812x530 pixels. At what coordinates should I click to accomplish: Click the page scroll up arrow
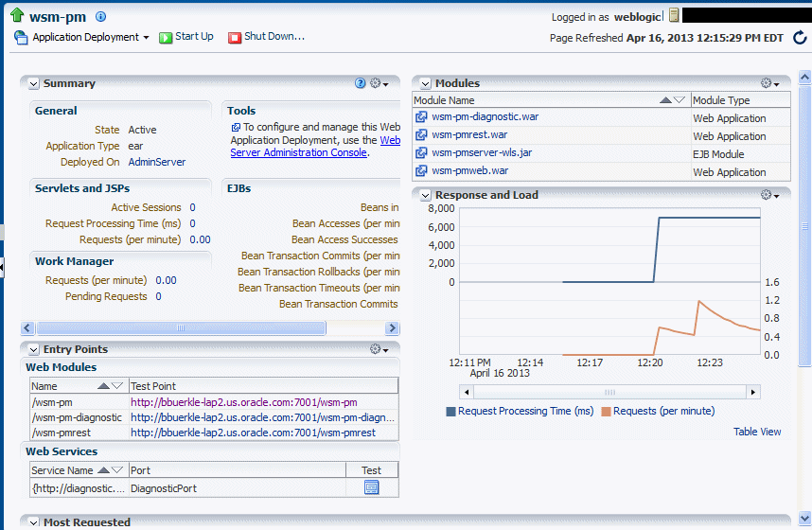(x=804, y=78)
